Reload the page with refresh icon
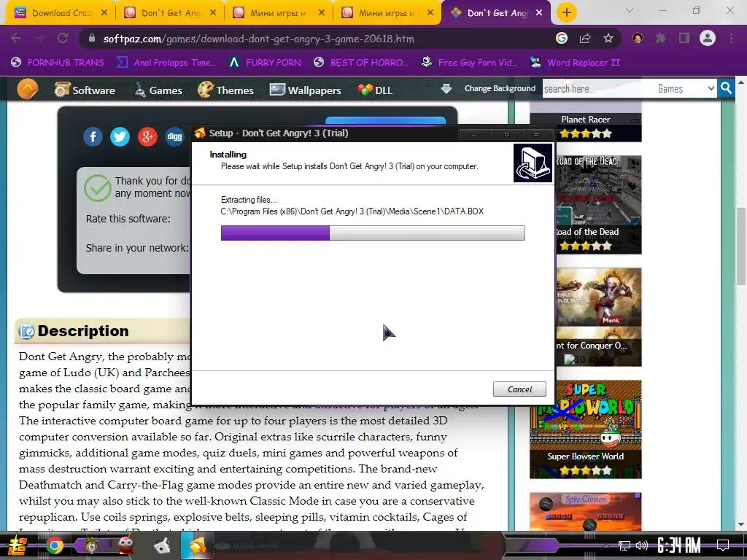This screenshot has height=560, width=747. tap(63, 38)
